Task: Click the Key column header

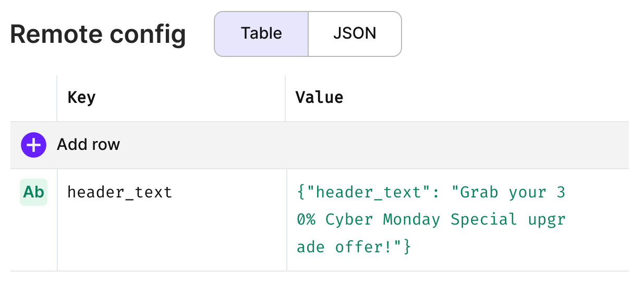Action: [x=81, y=98]
